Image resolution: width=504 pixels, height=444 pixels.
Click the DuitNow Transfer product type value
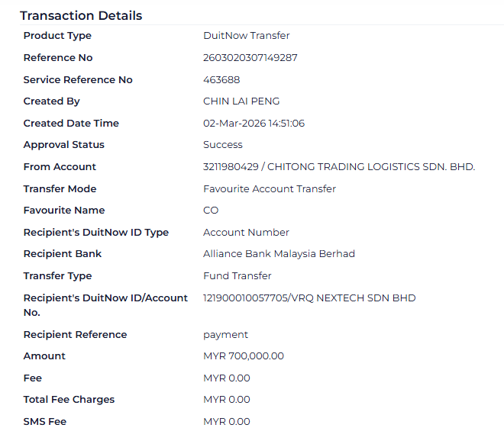click(x=247, y=36)
